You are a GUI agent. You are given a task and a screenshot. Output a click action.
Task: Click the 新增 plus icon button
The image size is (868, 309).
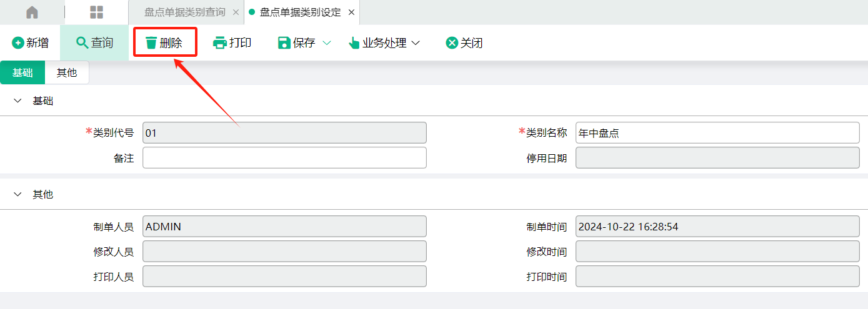pos(30,43)
